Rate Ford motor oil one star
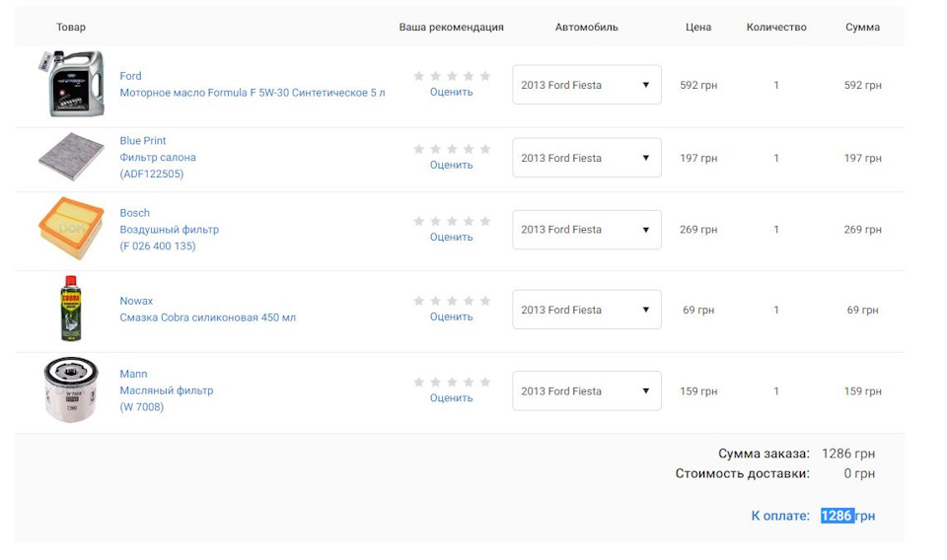947x560 pixels. [418, 76]
